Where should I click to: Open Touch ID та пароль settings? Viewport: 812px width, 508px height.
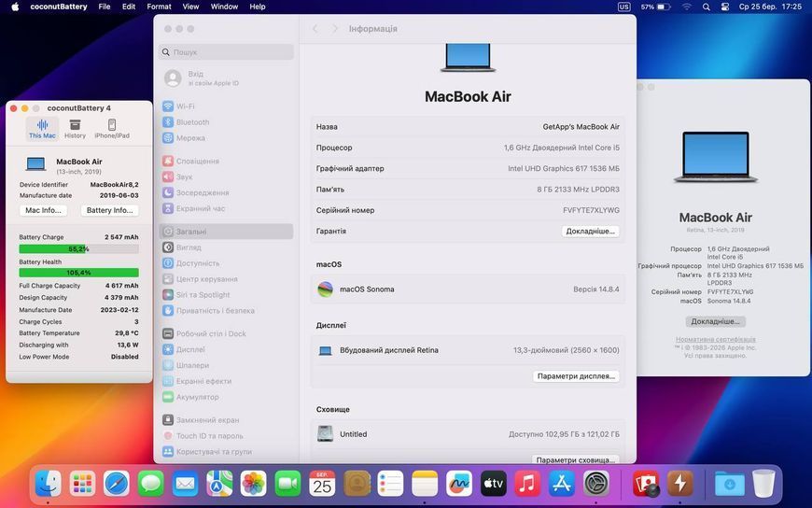click(226, 436)
